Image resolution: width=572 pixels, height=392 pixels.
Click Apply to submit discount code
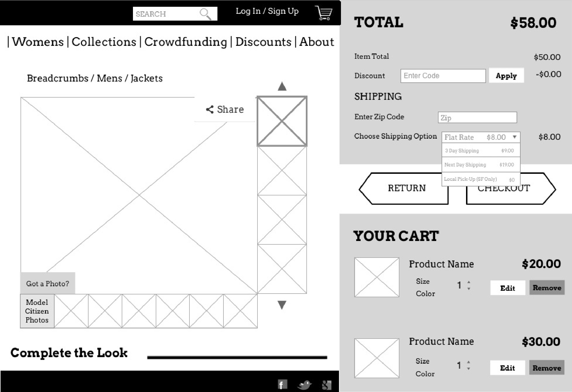[x=505, y=76]
